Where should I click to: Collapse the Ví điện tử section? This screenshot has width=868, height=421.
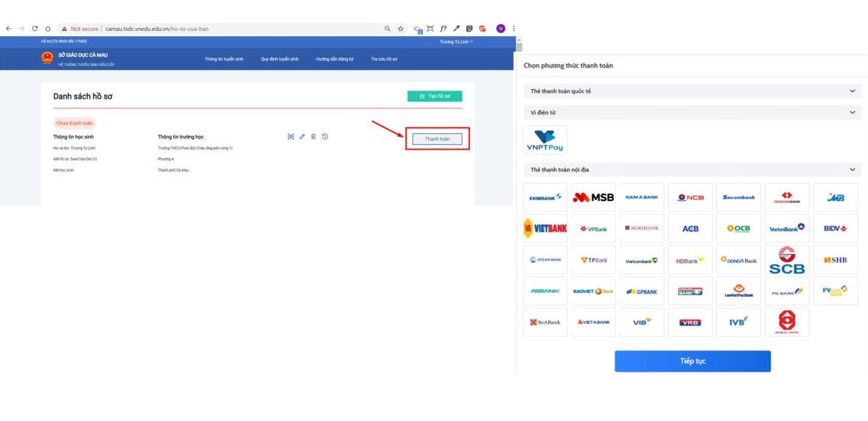pyautogui.click(x=852, y=113)
